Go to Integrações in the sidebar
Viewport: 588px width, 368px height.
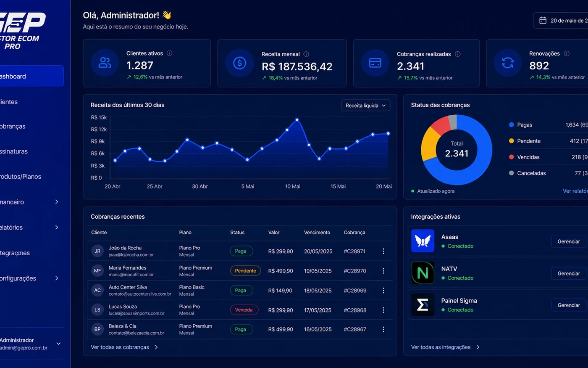tap(15, 253)
